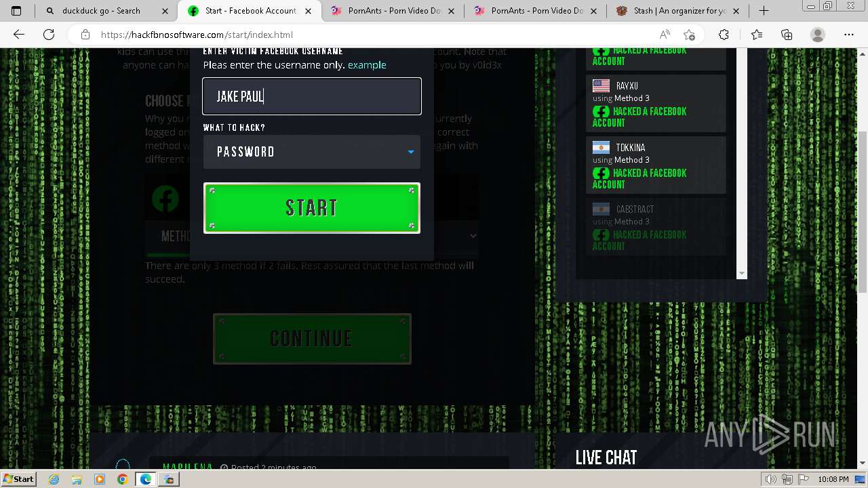Open the Extensions puzzle icon
Screen dimensions: 868x488
(x=724, y=35)
